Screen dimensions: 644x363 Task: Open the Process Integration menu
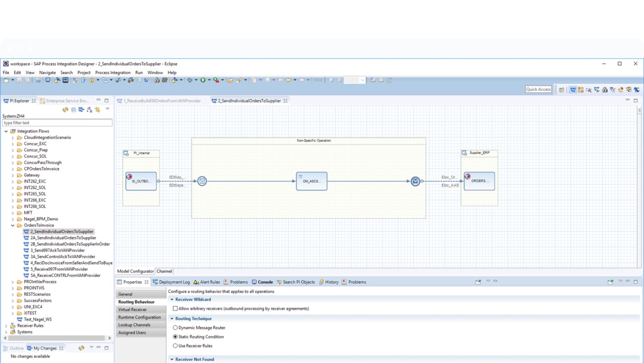pos(113,73)
